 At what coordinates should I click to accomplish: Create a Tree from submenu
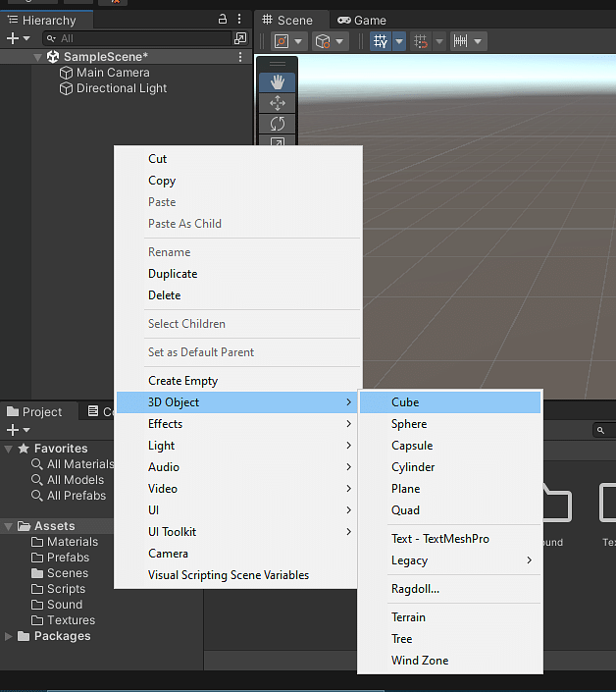450,639
